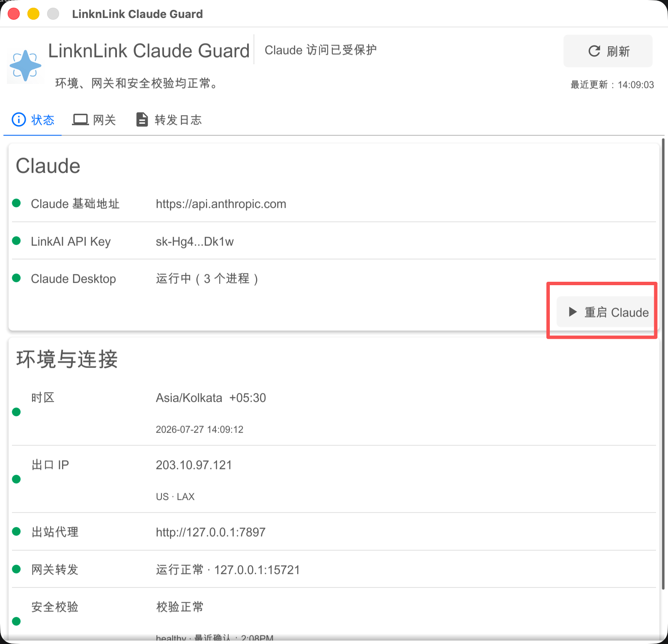This screenshot has height=644, width=668.
Task: Click the 安全校验 label
Action: pos(55,607)
